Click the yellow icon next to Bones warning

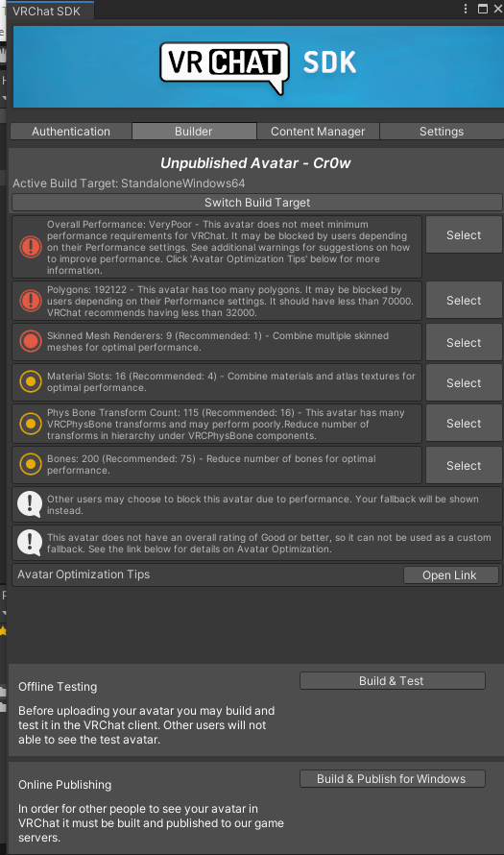(31, 464)
